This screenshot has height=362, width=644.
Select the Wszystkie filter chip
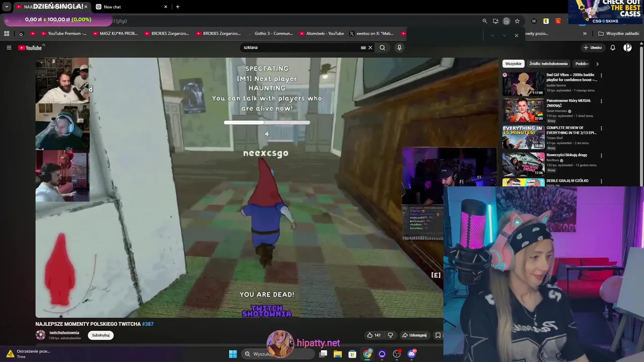click(514, 64)
